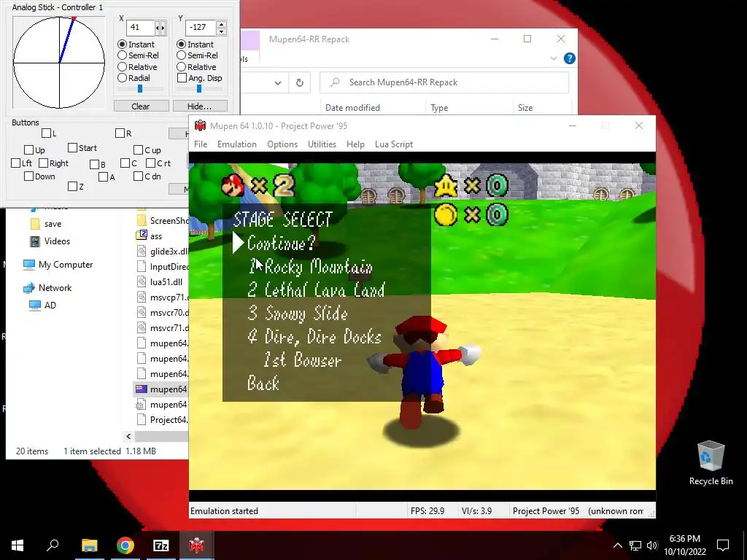Click the Hide... button

pyautogui.click(x=200, y=106)
